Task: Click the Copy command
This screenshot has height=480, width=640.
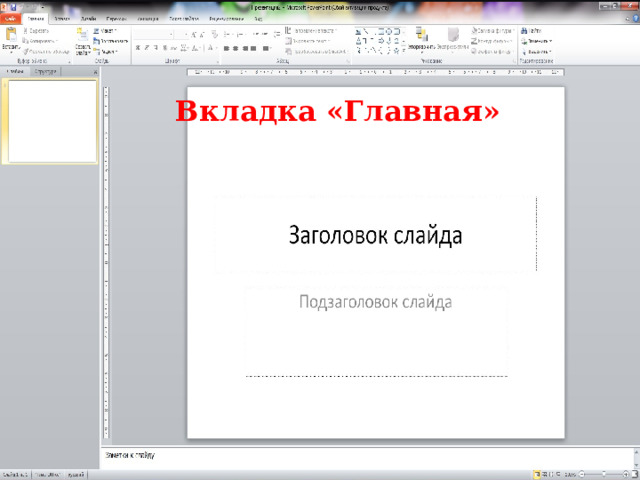Action: coord(40,41)
